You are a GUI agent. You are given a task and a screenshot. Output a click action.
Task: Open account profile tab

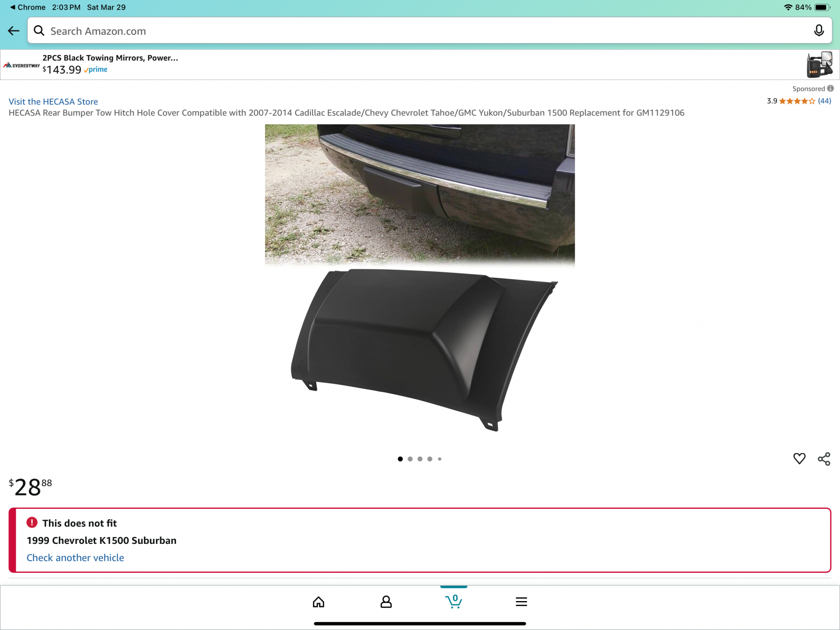[x=386, y=602]
